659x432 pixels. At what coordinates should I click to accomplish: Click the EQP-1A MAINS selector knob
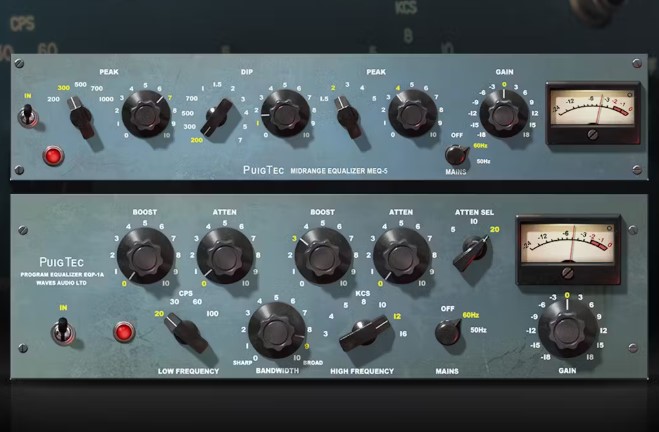(448, 332)
